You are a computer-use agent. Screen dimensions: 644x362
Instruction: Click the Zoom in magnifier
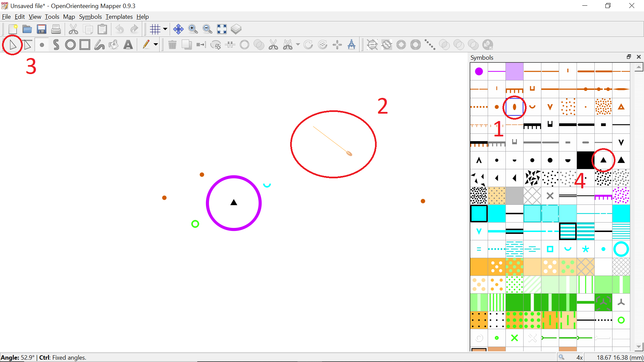tap(193, 29)
